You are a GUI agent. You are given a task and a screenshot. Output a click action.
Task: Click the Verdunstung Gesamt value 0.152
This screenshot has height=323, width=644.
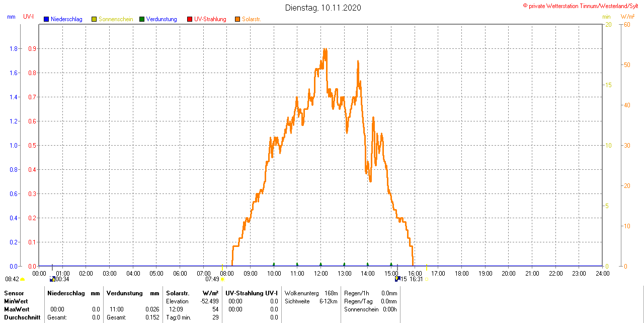pyautogui.click(x=152, y=317)
